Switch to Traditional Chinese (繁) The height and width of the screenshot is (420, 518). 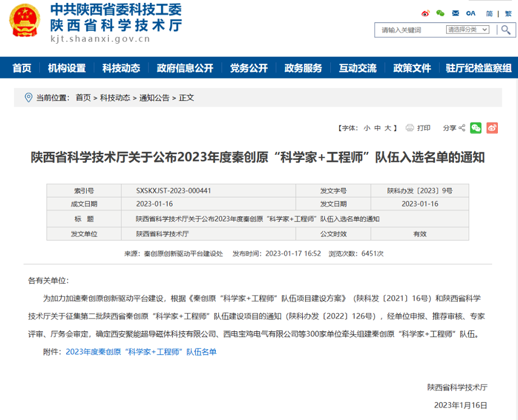(x=508, y=13)
